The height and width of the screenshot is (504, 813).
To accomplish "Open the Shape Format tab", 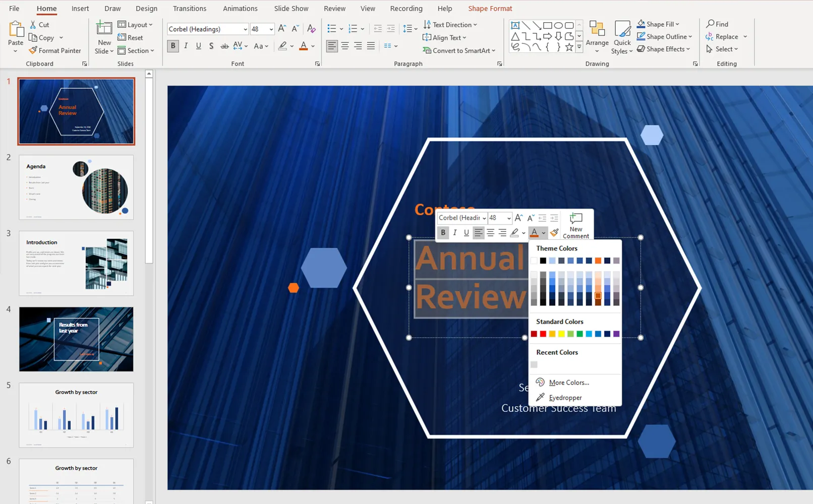I will click(x=490, y=9).
